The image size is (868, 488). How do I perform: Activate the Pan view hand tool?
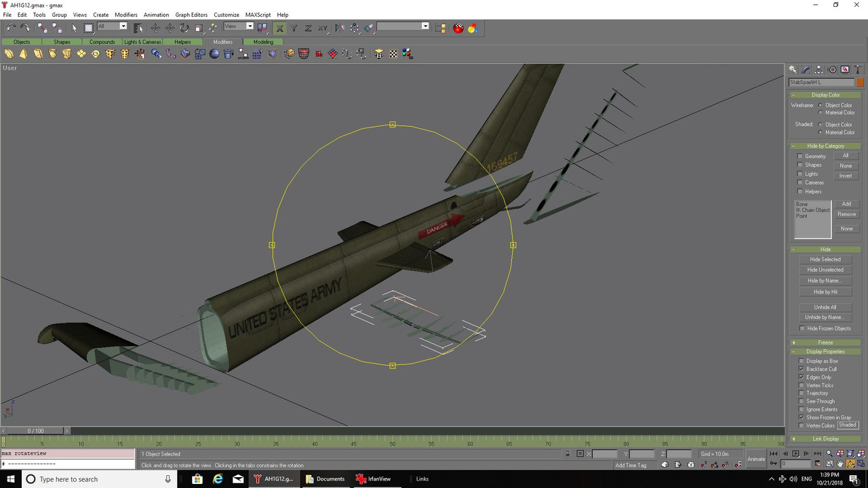coord(840,464)
